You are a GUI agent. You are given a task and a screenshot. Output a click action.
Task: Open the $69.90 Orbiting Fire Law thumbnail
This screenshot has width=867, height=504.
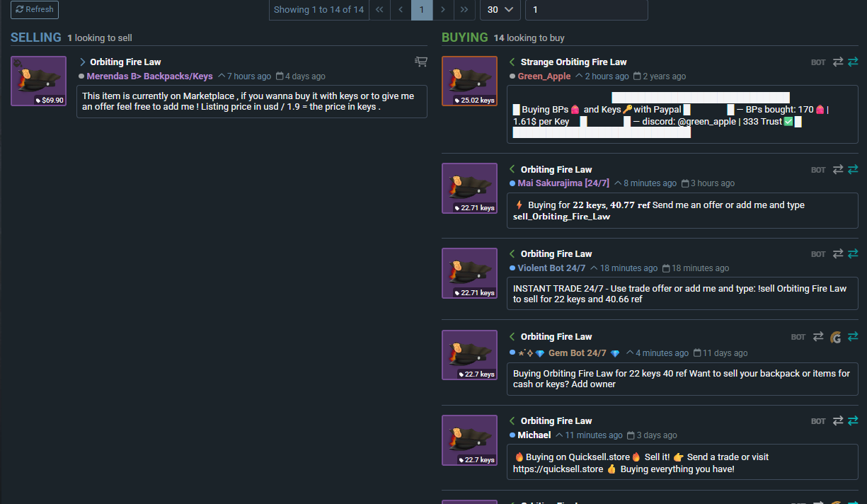(38, 81)
